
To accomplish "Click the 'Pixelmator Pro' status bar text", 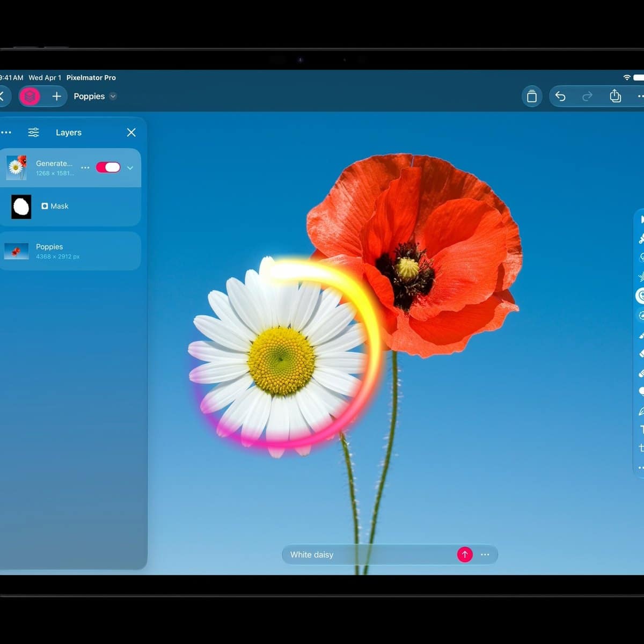I will coord(91,78).
